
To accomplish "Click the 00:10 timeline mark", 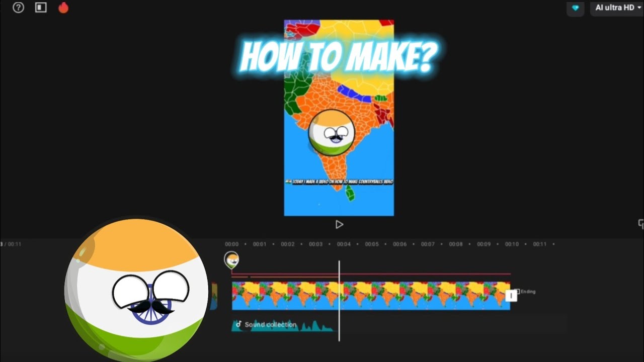I will 512,244.
